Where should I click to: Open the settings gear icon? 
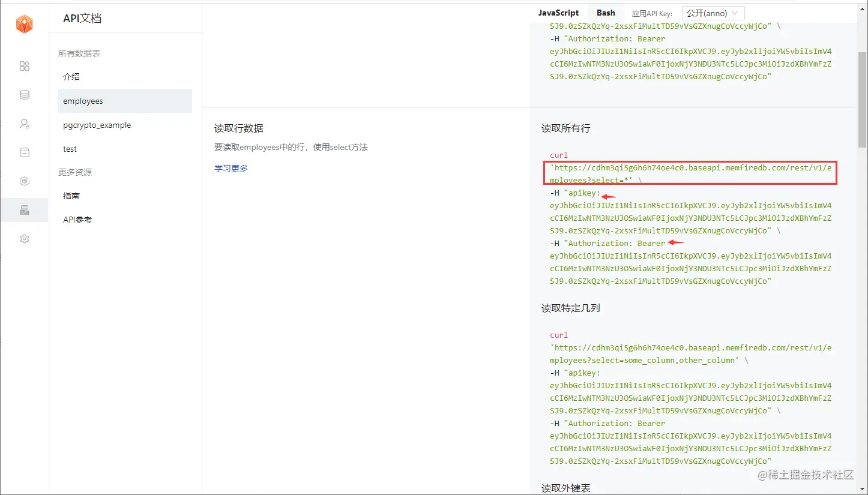tap(25, 239)
